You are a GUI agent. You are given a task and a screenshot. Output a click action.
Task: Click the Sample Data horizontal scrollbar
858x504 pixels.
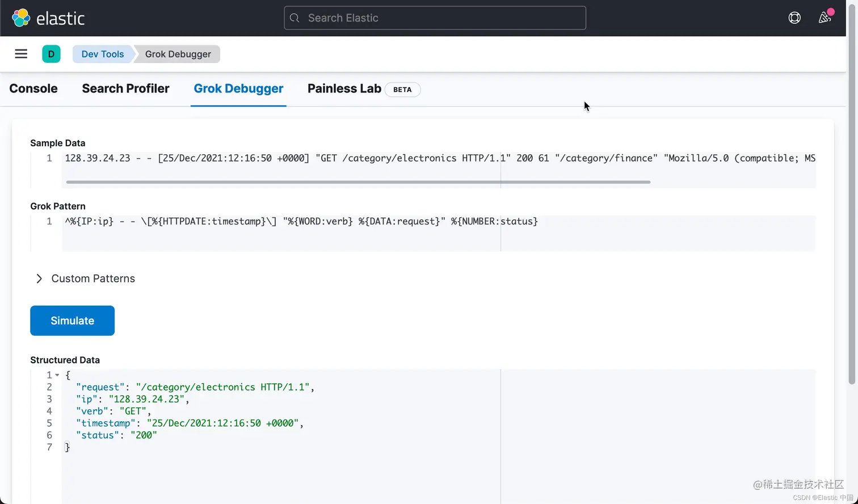(358, 182)
